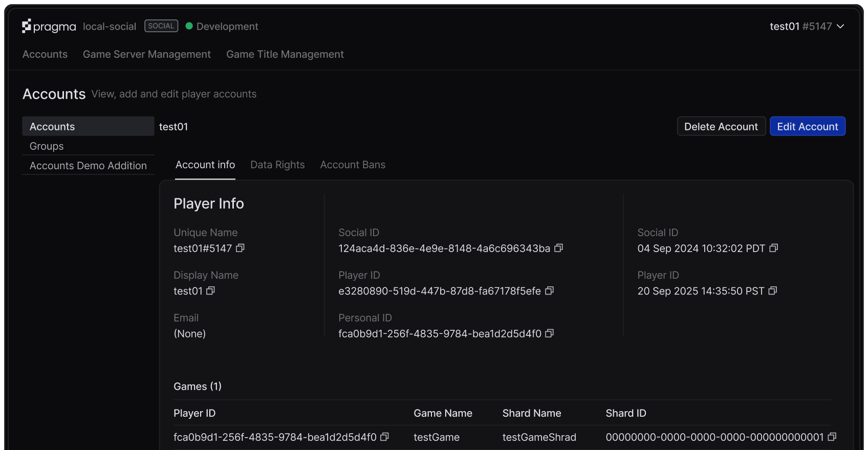Copy the Social ID 124aca4d value
Screen dimensions: 868x450
[x=559, y=248]
